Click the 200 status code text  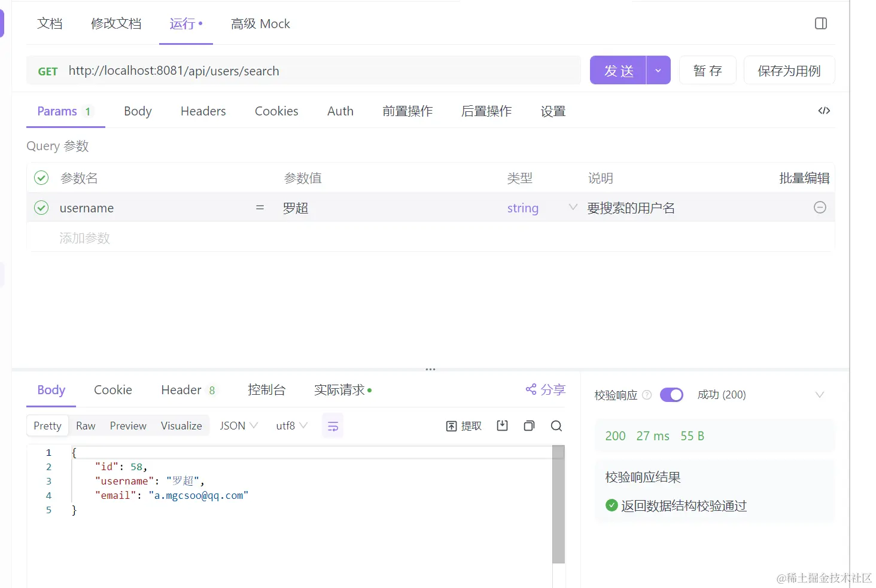(x=615, y=436)
